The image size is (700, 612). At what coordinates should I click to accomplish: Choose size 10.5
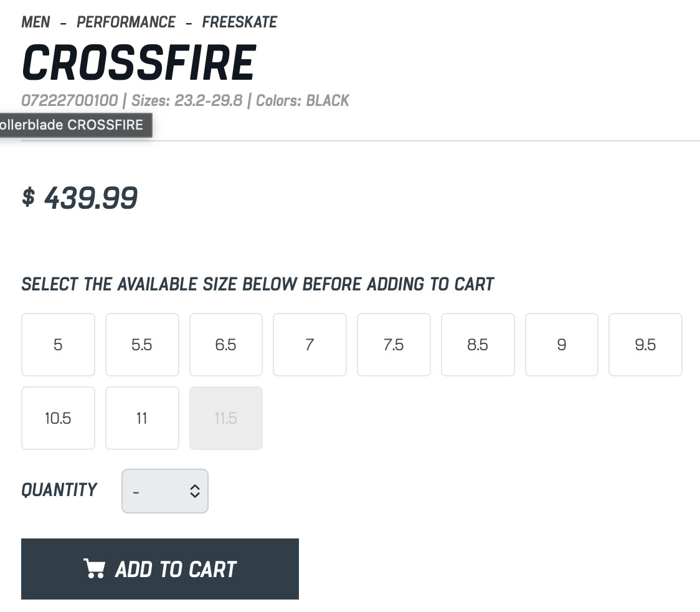[x=58, y=418]
